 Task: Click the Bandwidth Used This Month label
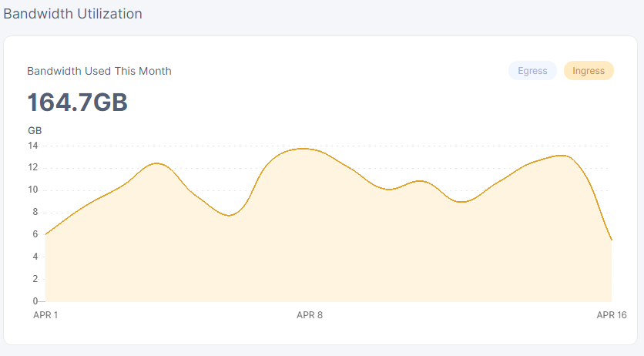[x=99, y=71]
